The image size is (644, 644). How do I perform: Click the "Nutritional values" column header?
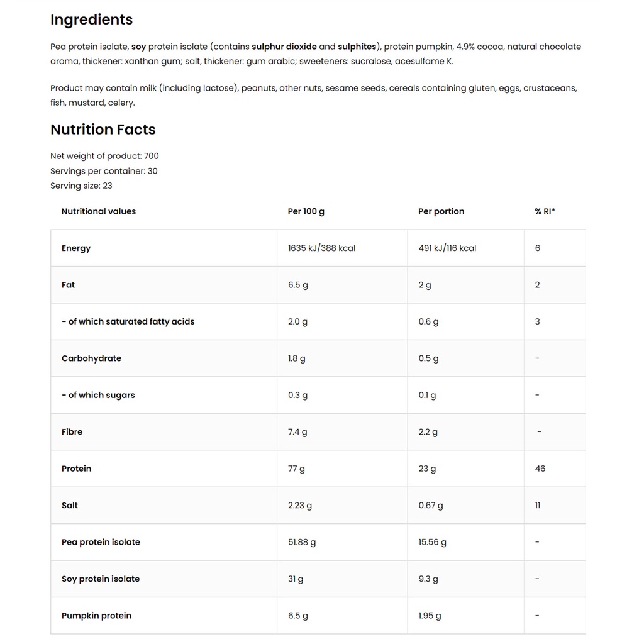(x=99, y=211)
